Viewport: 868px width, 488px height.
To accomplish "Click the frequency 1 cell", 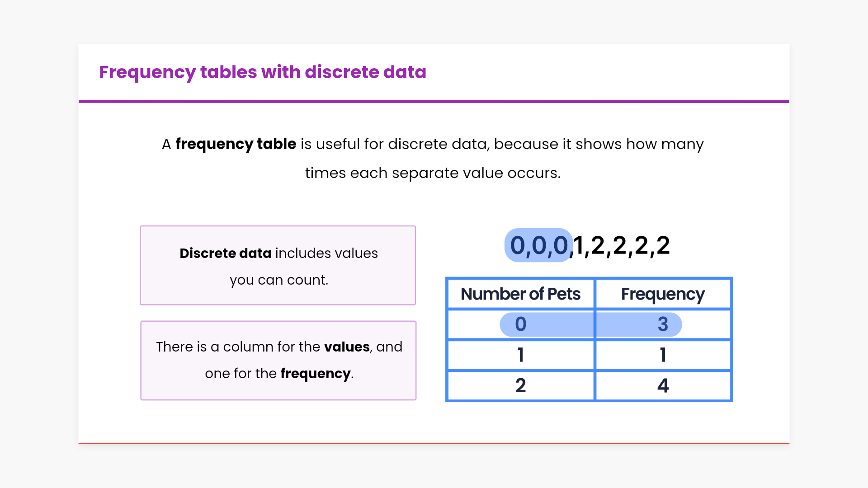I will 663,355.
